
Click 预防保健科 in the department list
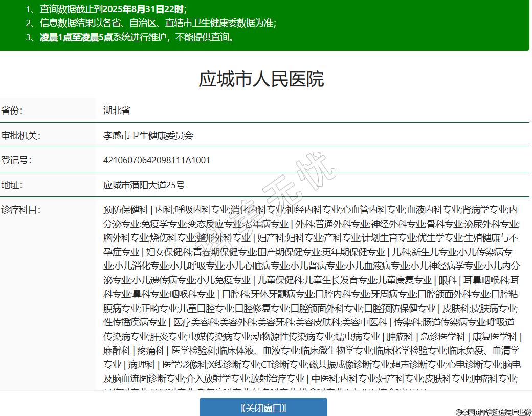[125, 210]
